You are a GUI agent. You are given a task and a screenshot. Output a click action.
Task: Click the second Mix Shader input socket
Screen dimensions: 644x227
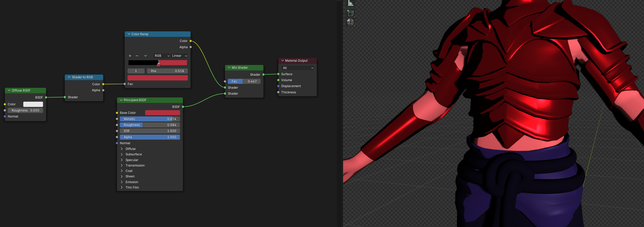tap(225, 94)
